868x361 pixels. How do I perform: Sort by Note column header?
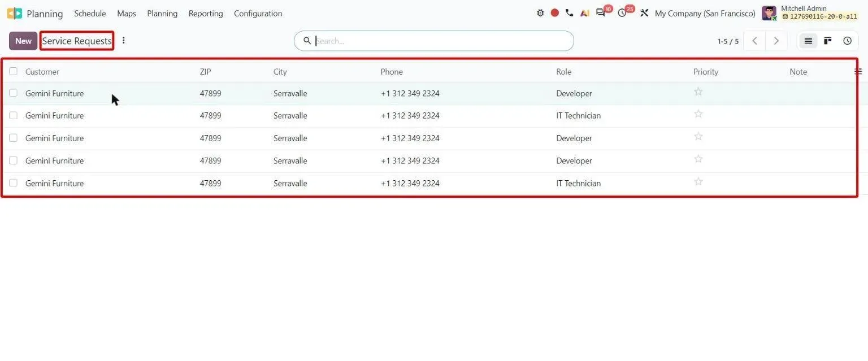(x=798, y=72)
